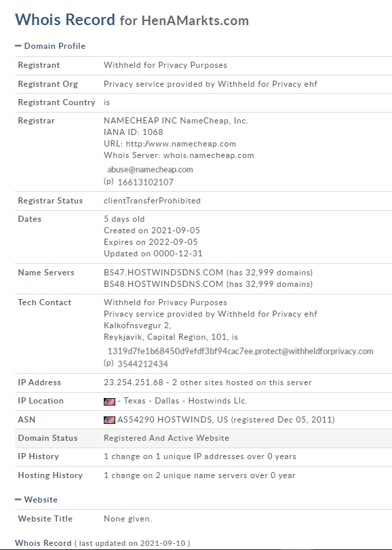The image size is (392, 550).
Task: Click the US flag icon beside AS54290
Action: [109, 420]
